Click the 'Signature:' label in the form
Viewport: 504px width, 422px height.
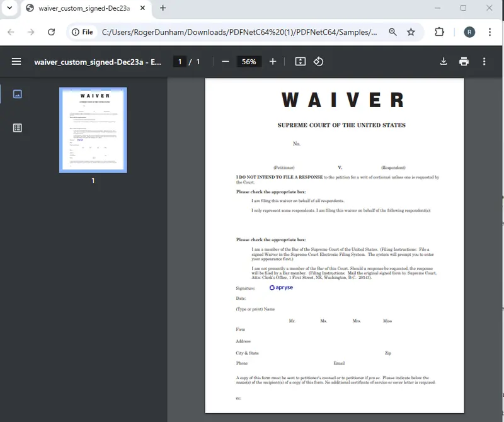pyautogui.click(x=245, y=288)
